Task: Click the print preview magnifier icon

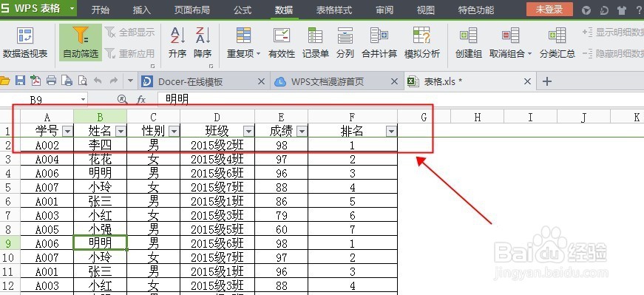Action: [x=82, y=81]
